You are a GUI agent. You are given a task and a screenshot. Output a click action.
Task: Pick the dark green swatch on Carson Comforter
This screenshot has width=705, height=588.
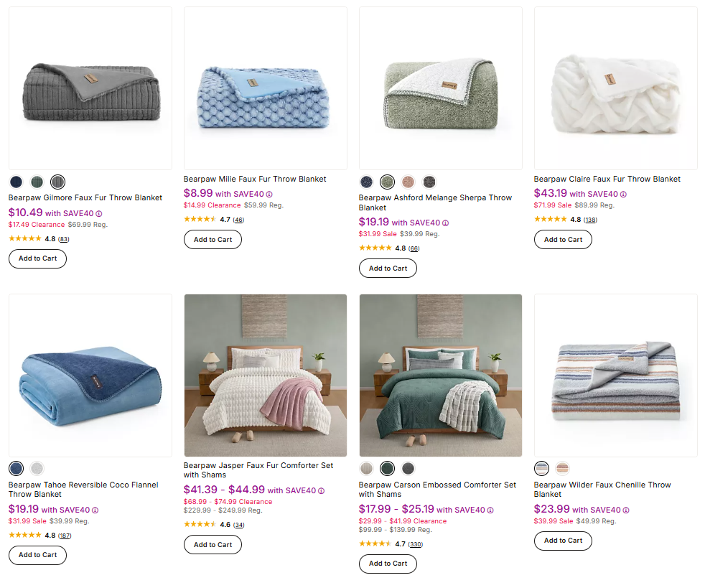[x=387, y=468]
